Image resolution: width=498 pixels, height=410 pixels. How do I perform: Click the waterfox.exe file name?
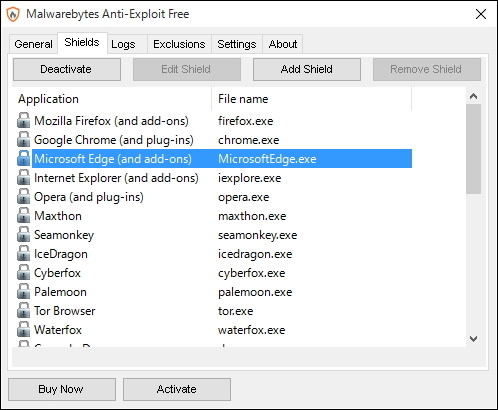click(x=252, y=330)
